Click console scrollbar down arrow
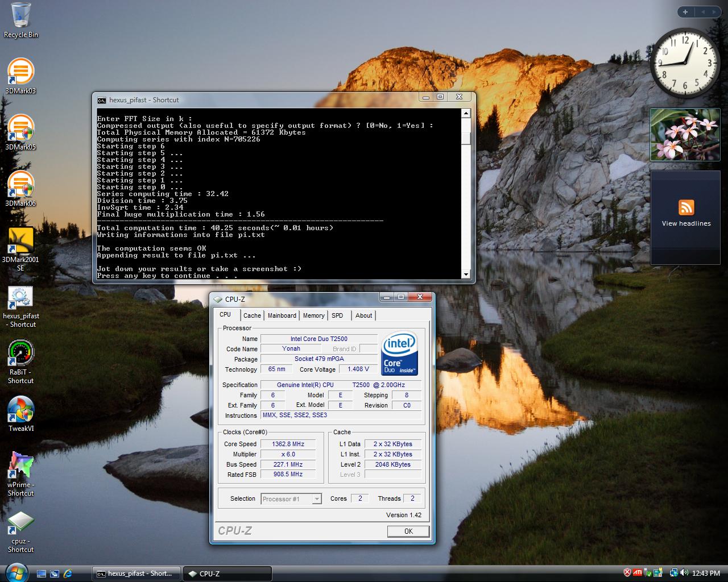This screenshot has height=582, width=728. click(x=466, y=275)
